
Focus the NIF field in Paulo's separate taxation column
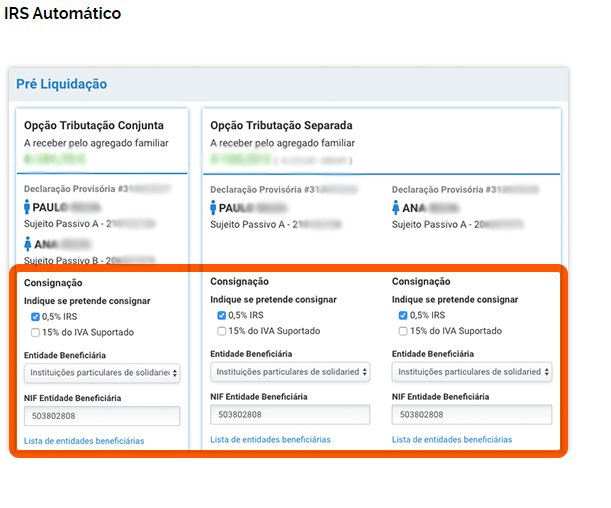tap(290, 414)
